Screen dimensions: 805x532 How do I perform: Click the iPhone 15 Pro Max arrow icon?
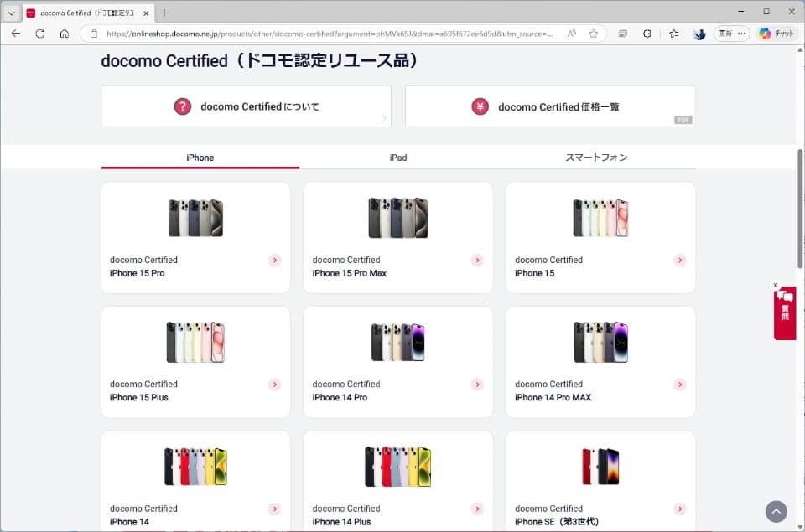[477, 260]
